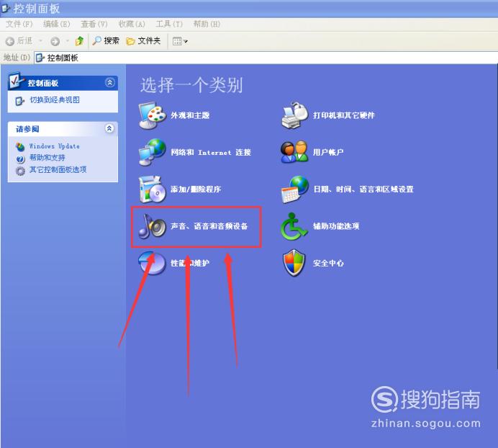The width and height of the screenshot is (498, 448).
Task: Click the 切换到经典视图 link
Action: coord(55,100)
